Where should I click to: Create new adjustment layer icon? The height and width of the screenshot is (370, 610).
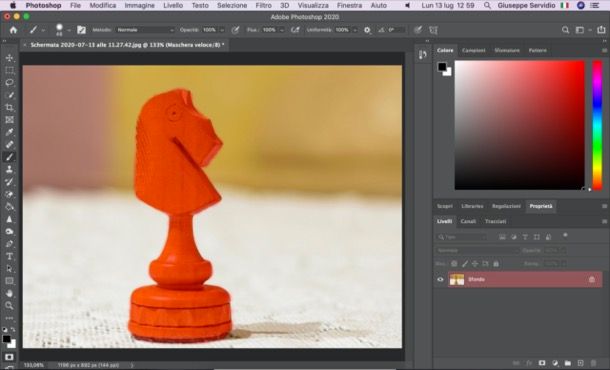click(555, 363)
